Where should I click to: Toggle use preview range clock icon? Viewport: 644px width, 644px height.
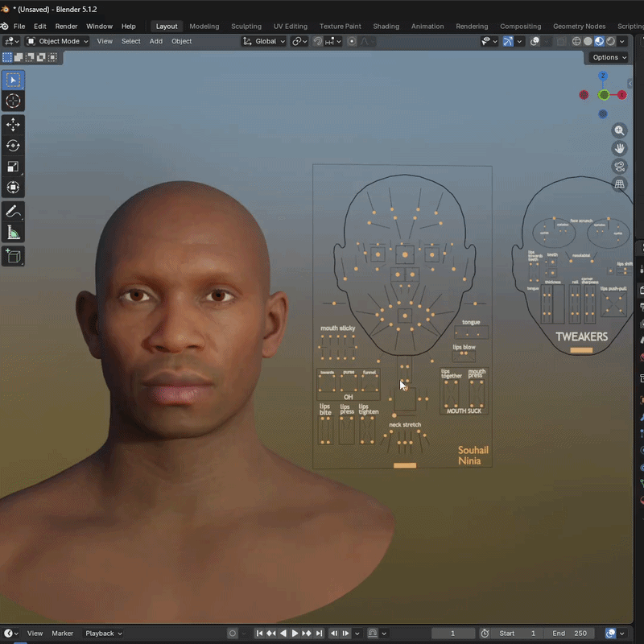click(485, 634)
